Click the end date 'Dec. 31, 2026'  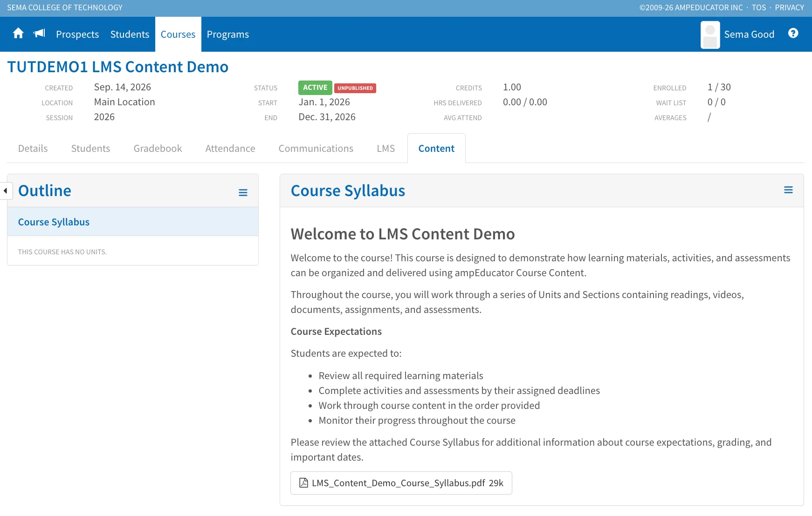pyautogui.click(x=327, y=117)
